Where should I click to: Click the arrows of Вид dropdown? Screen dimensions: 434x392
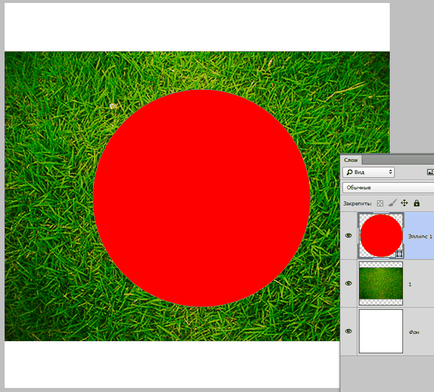pos(391,172)
